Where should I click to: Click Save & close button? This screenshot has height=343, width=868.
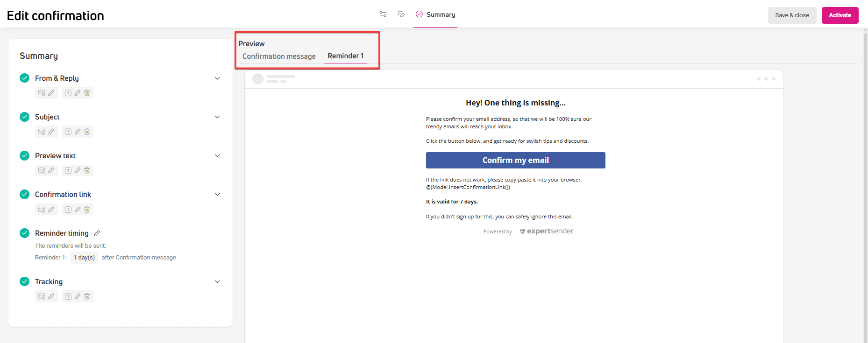(792, 15)
